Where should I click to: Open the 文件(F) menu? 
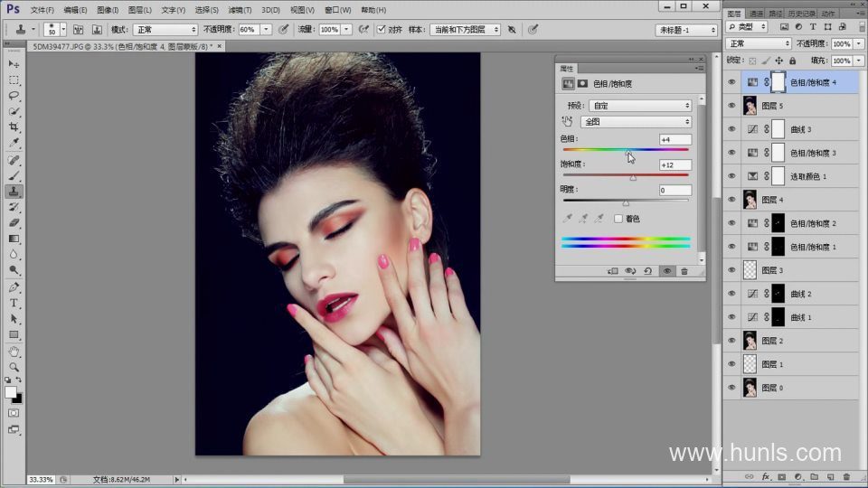tap(42, 10)
